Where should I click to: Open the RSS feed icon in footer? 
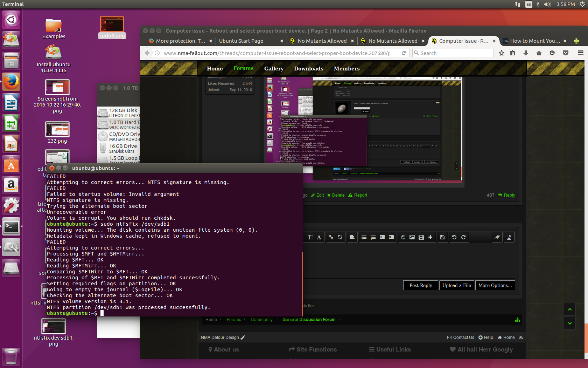521,338
